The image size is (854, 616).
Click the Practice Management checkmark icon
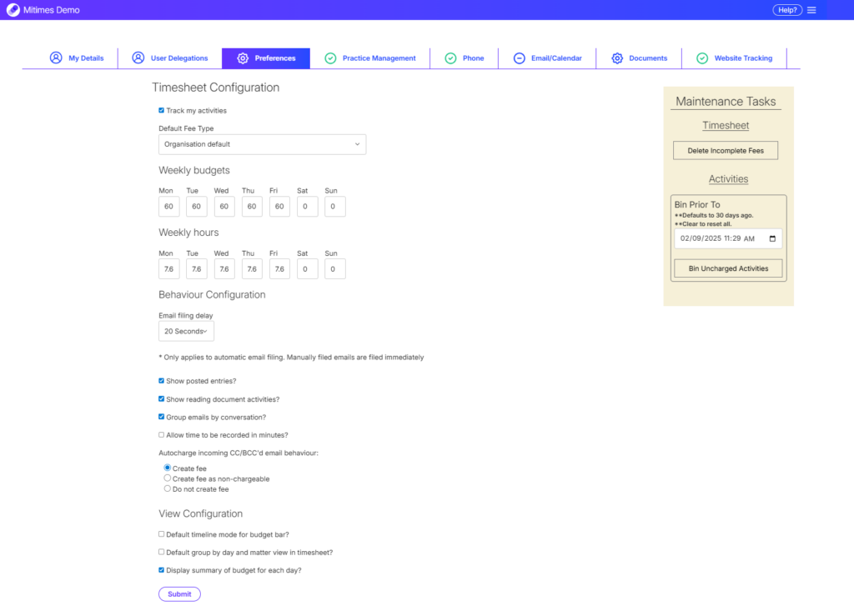pos(330,58)
